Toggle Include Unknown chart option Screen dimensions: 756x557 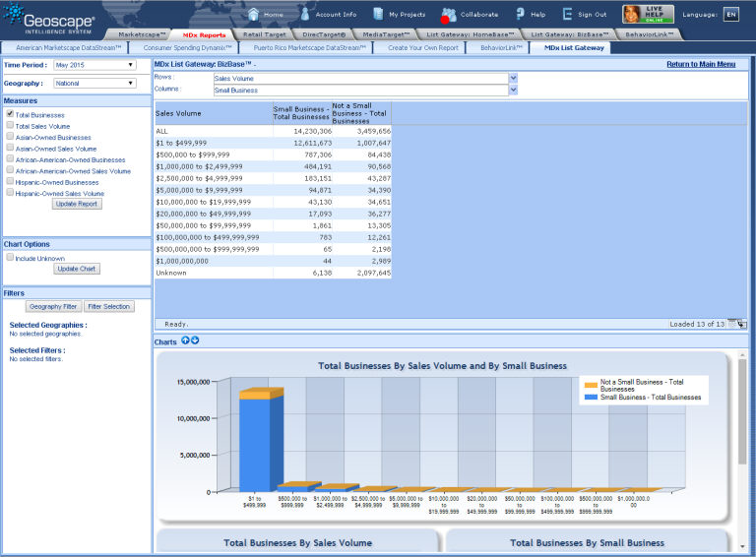(x=10, y=257)
